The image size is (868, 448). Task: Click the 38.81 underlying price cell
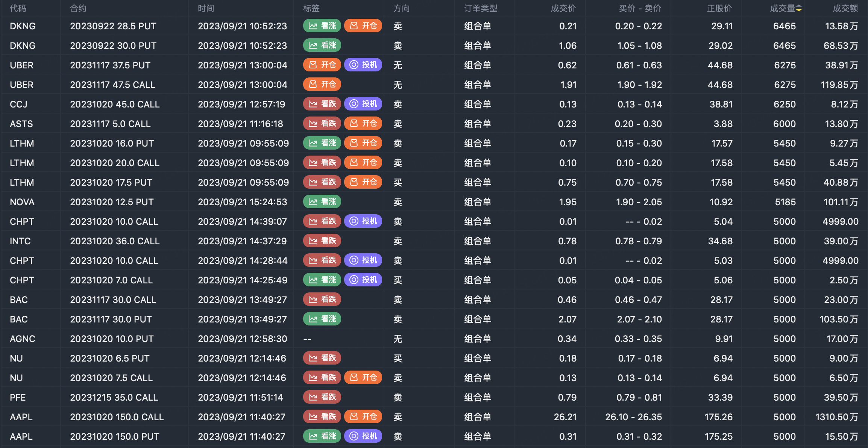point(721,104)
